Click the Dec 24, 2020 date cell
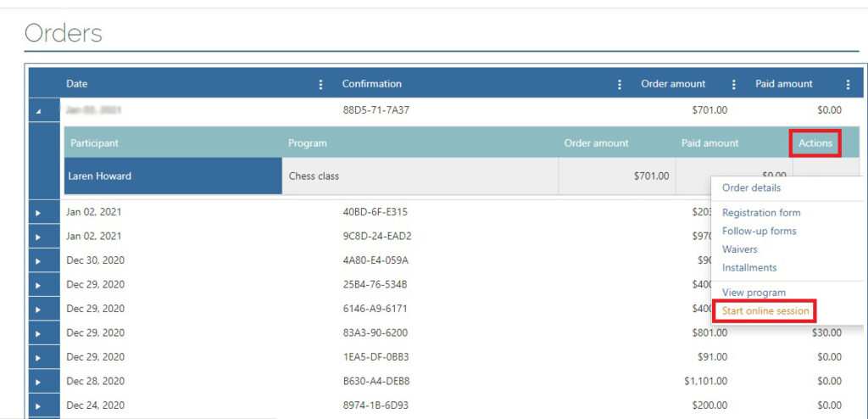Viewport: 868px width, 419px height. click(95, 405)
